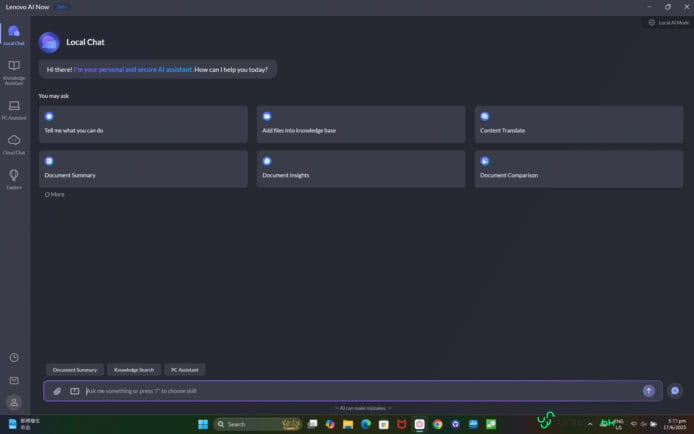
Task: Choose the Document Summary skill chip
Action: 75,370
